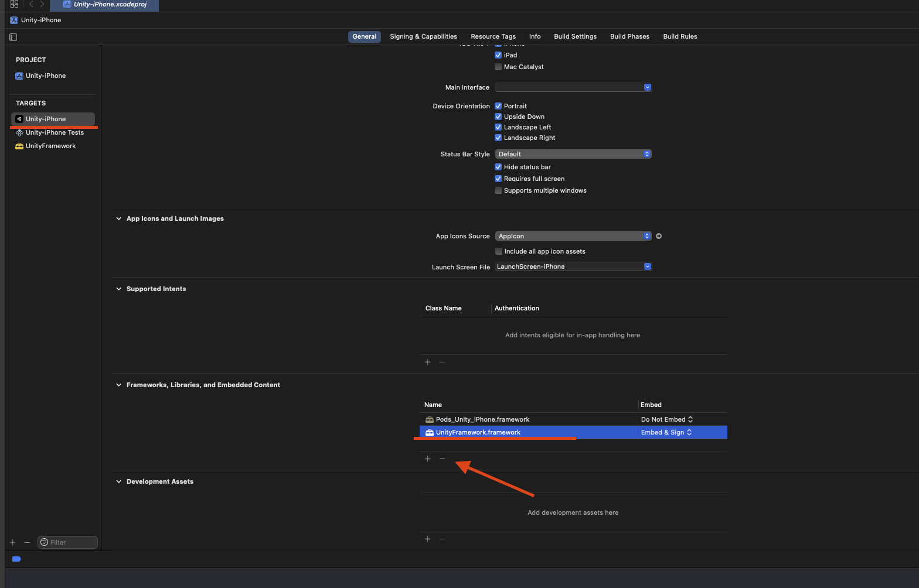This screenshot has height=588, width=919.
Task: Remove intent with the minus button
Action: coord(443,362)
